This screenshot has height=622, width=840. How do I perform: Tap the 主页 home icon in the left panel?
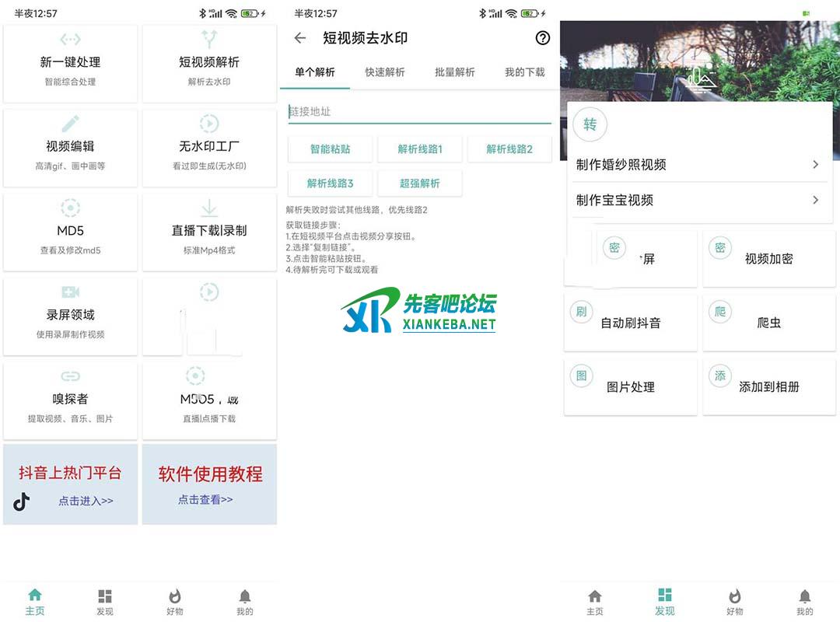(x=35, y=596)
